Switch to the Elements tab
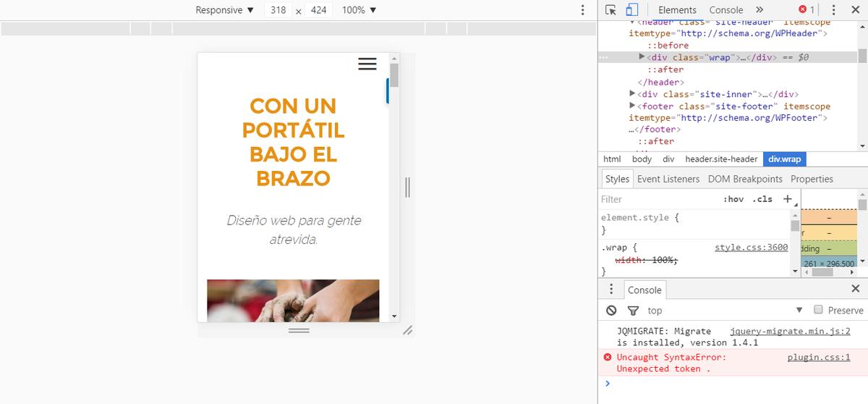 [x=677, y=10]
